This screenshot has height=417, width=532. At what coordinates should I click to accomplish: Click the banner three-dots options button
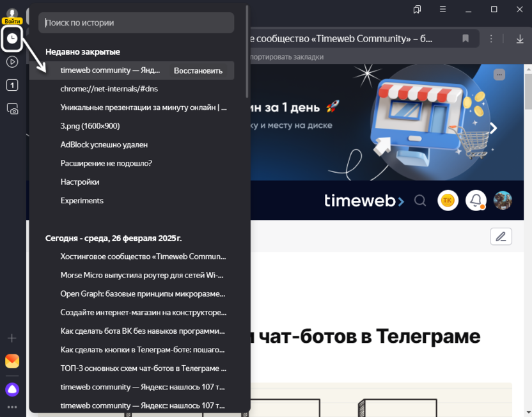(x=499, y=75)
